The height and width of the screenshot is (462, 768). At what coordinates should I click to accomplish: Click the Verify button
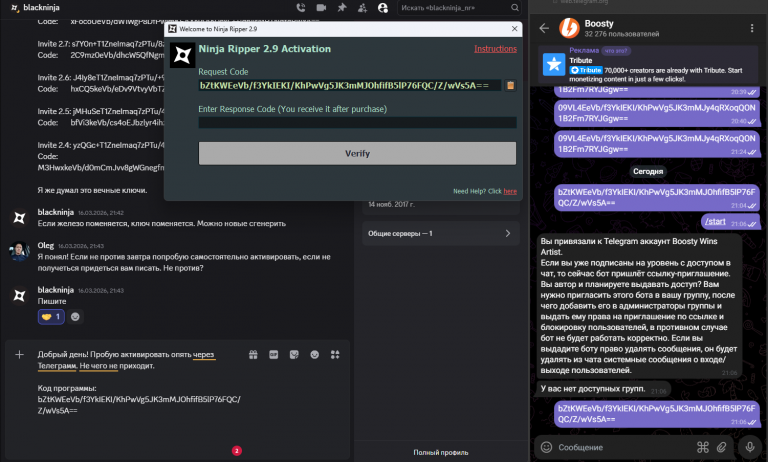point(357,153)
